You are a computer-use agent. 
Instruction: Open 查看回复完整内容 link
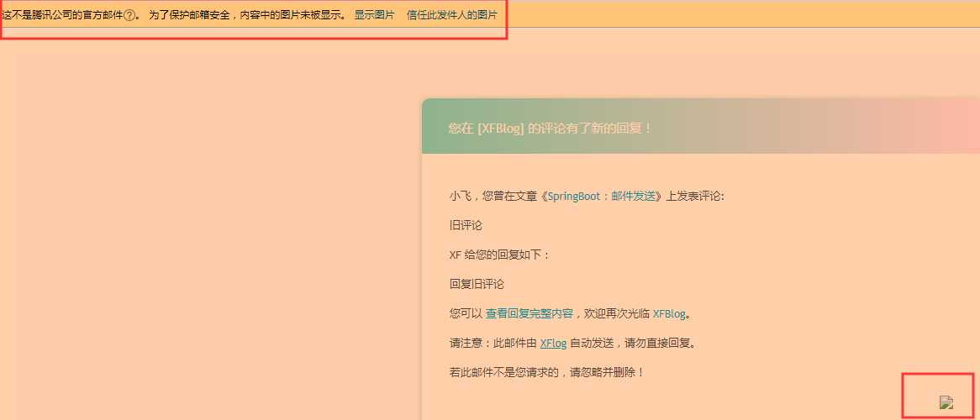[x=530, y=313]
